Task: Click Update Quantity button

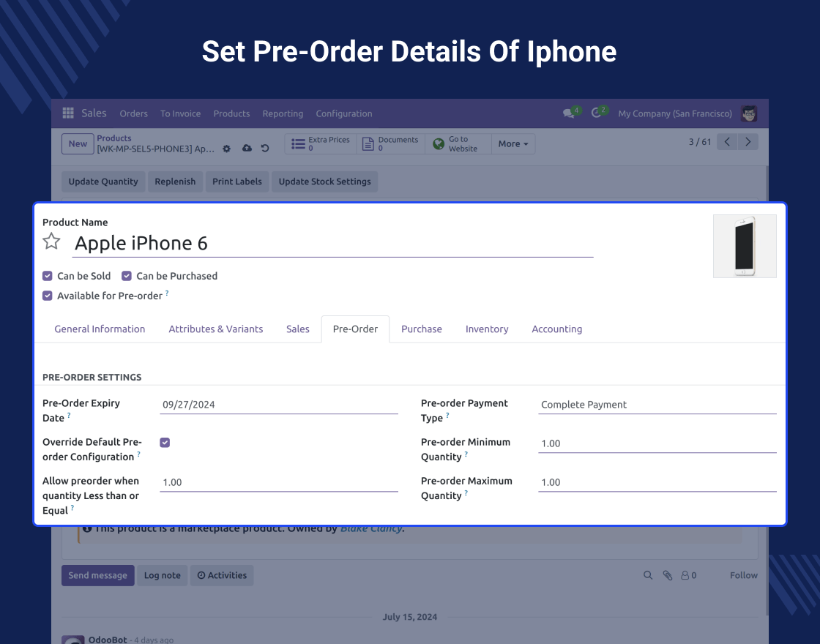Action: click(x=103, y=181)
